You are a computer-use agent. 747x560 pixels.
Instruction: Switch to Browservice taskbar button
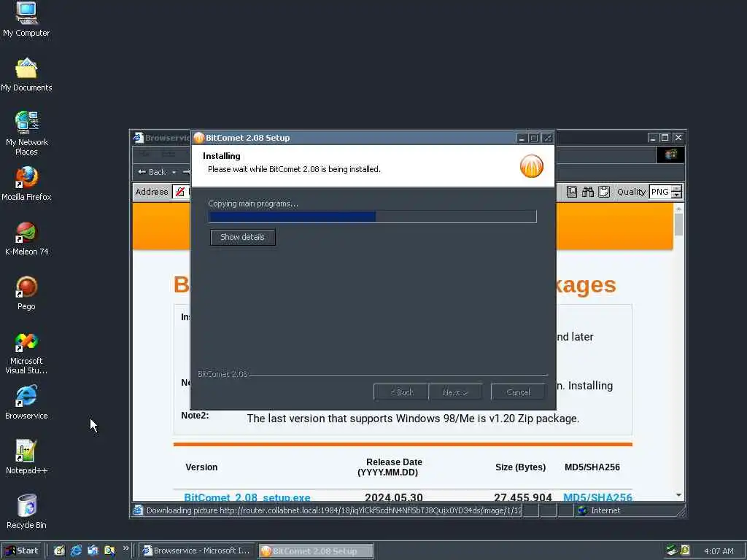[197, 551]
